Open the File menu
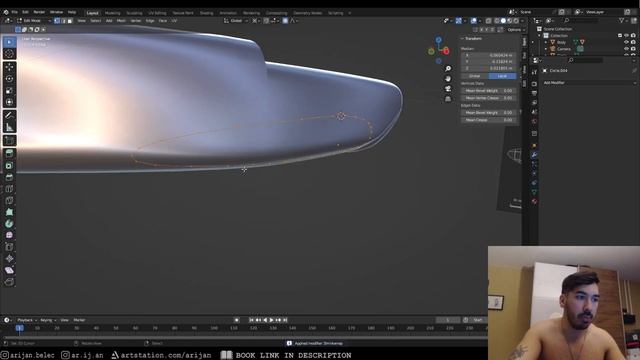This screenshot has width=640, height=360. [15, 12]
